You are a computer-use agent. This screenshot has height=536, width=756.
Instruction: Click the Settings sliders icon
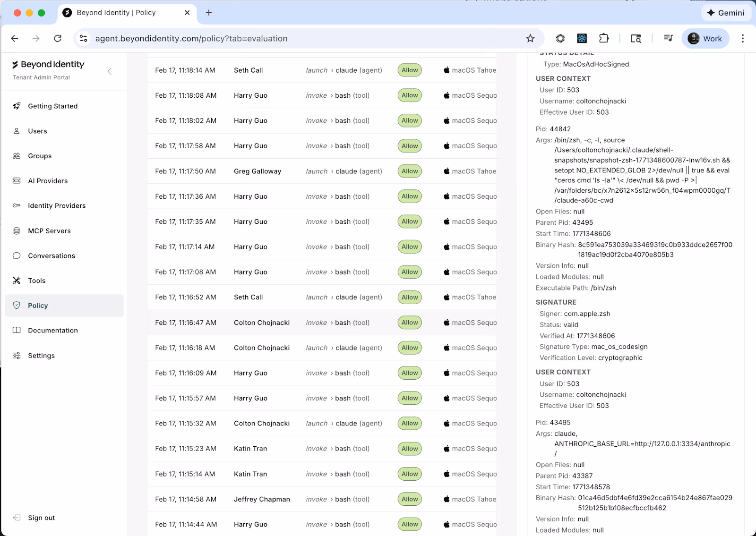point(17,355)
